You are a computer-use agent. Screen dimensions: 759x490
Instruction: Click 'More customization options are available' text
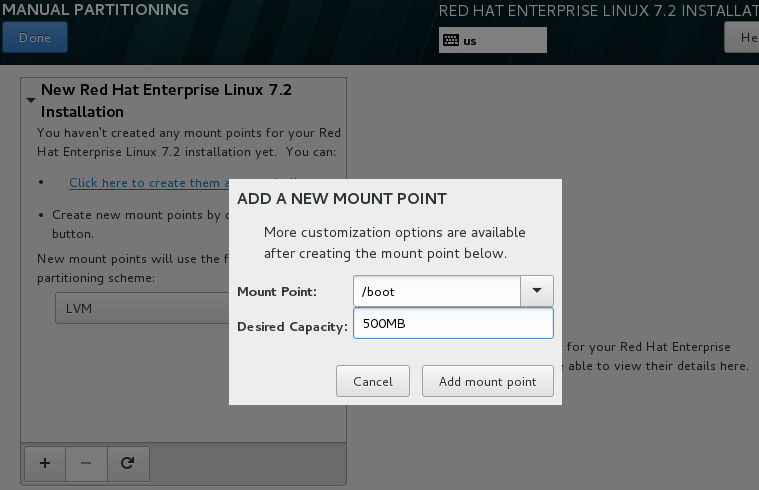point(395,232)
